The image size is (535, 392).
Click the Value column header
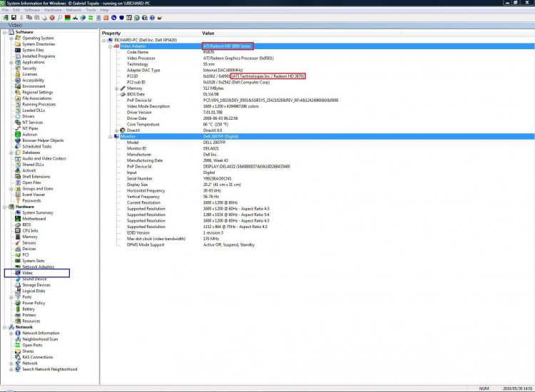coord(301,33)
